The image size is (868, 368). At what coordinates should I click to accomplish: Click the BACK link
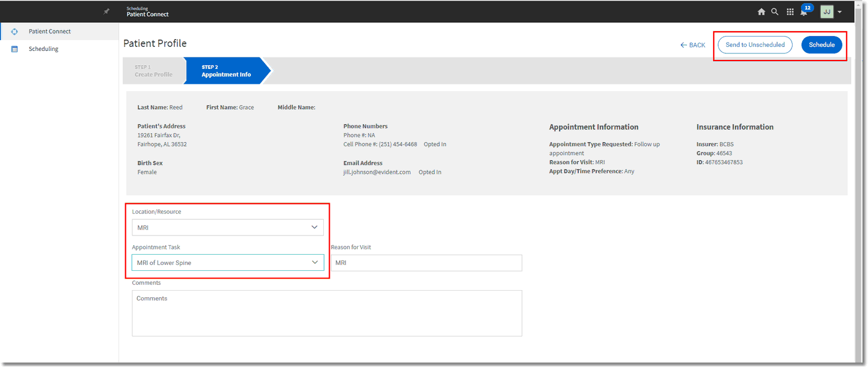(x=693, y=45)
